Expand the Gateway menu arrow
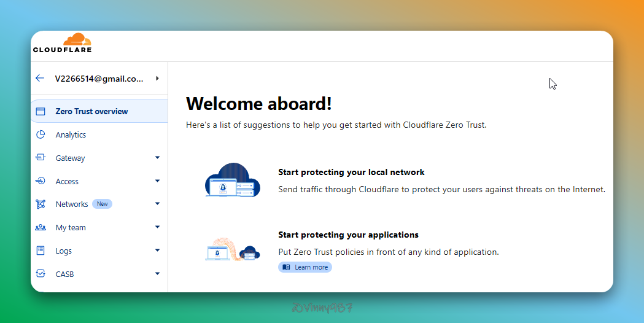Image resolution: width=644 pixels, height=323 pixels. pos(157,158)
